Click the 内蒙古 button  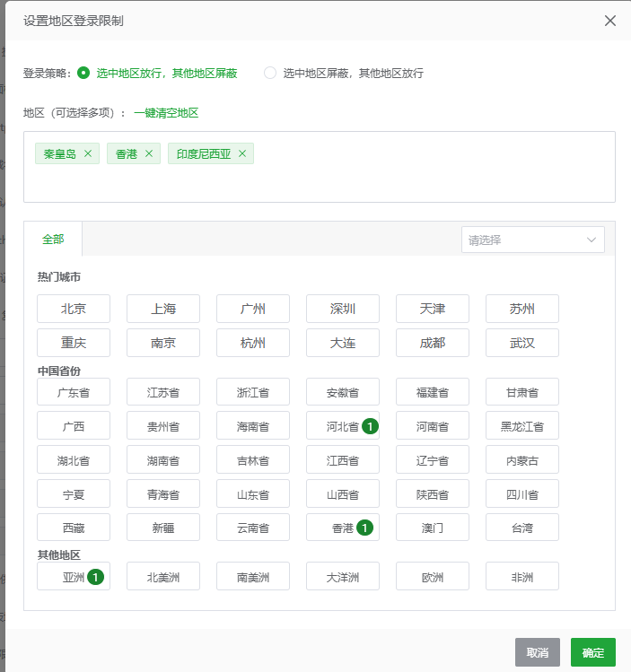click(x=522, y=460)
